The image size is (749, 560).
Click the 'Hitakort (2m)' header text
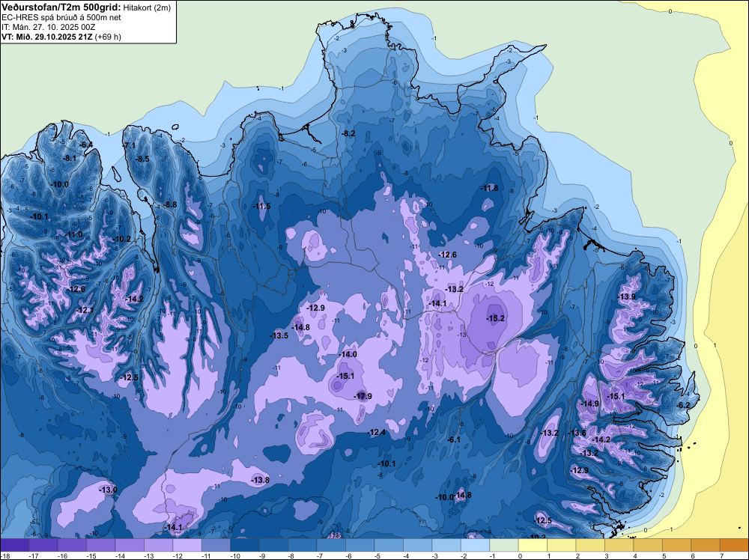click(x=146, y=7)
